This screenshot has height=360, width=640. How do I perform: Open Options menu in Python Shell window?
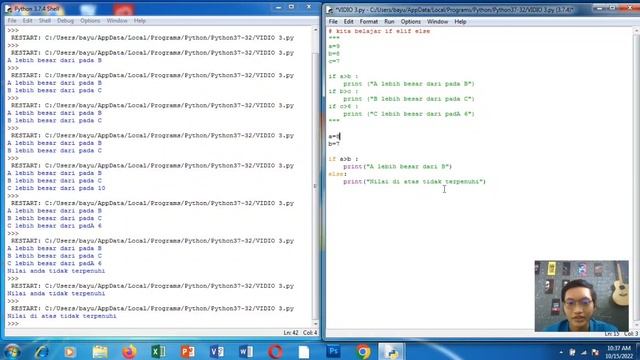90,20
